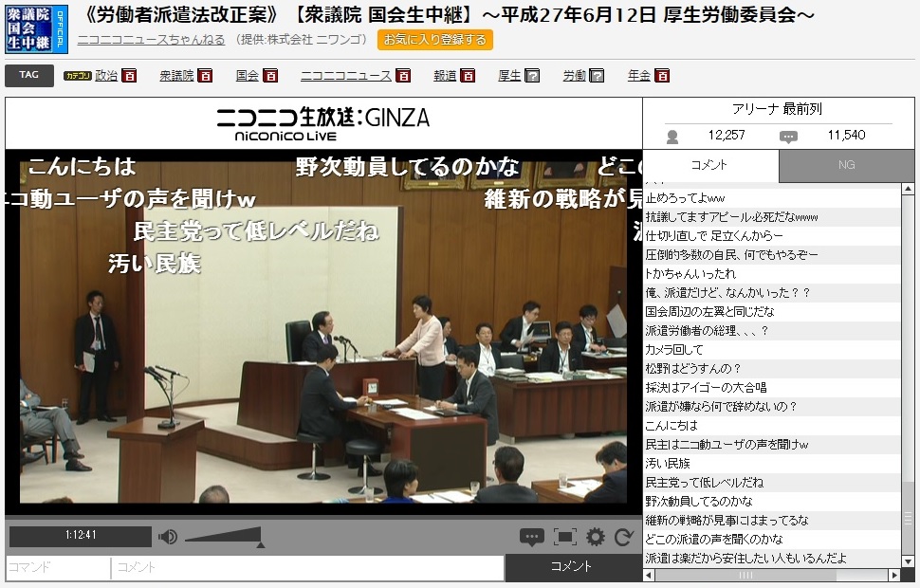Select comment どこの派遣の声を聞くのかな

coord(771,540)
